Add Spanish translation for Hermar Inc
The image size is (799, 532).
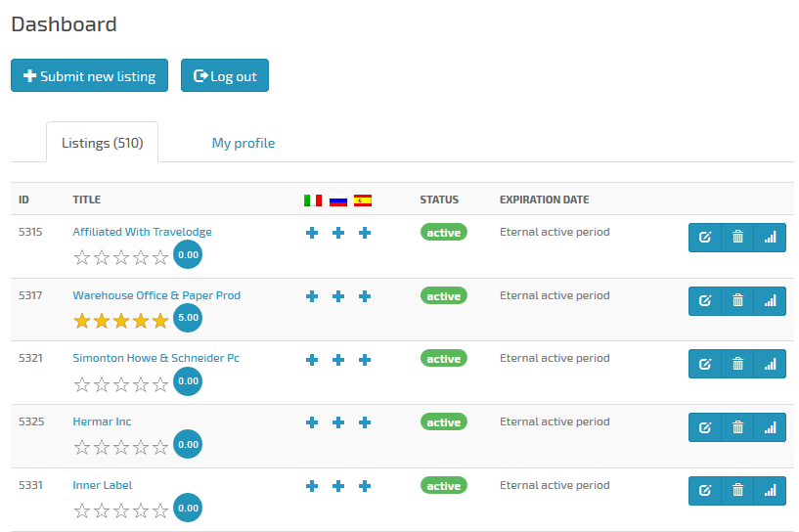tap(365, 422)
